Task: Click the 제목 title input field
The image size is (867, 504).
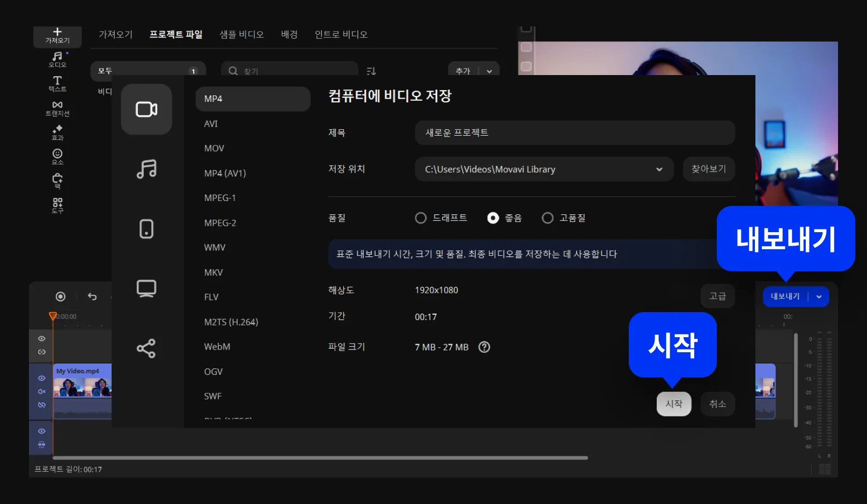Action: pos(575,132)
